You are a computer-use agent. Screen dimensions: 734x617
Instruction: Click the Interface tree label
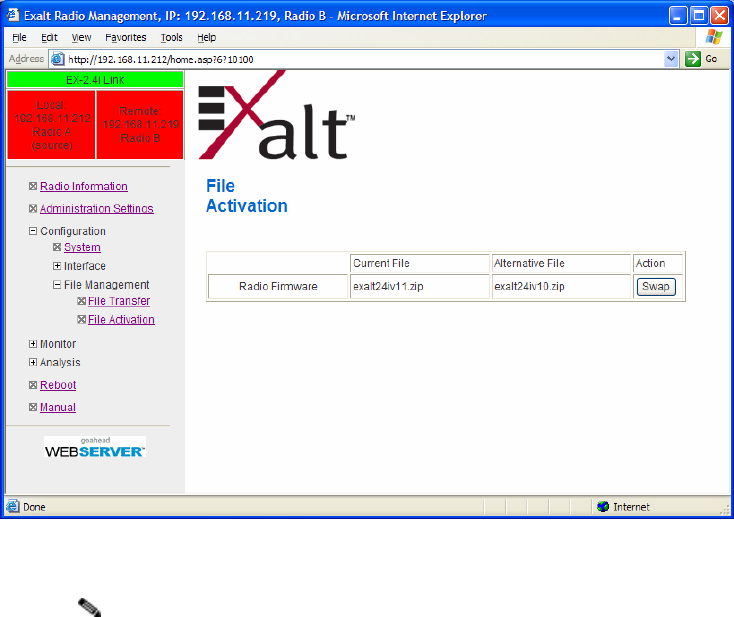click(85, 266)
